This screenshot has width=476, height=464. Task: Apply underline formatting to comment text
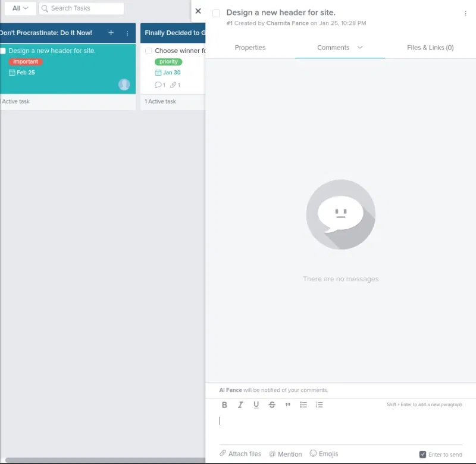[256, 405]
